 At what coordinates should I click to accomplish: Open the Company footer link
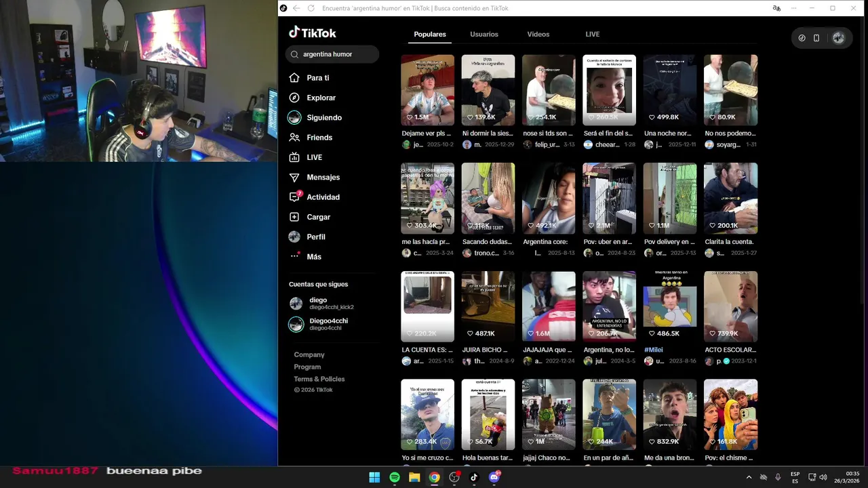click(309, 354)
